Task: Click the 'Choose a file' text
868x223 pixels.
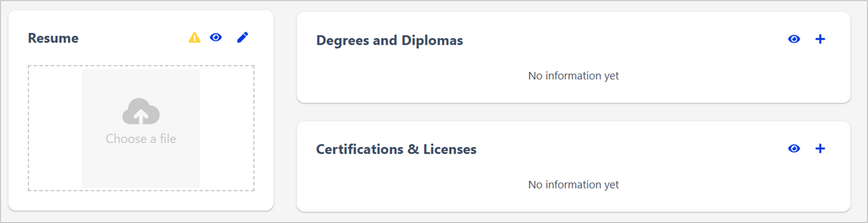Action: (x=141, y=139)
